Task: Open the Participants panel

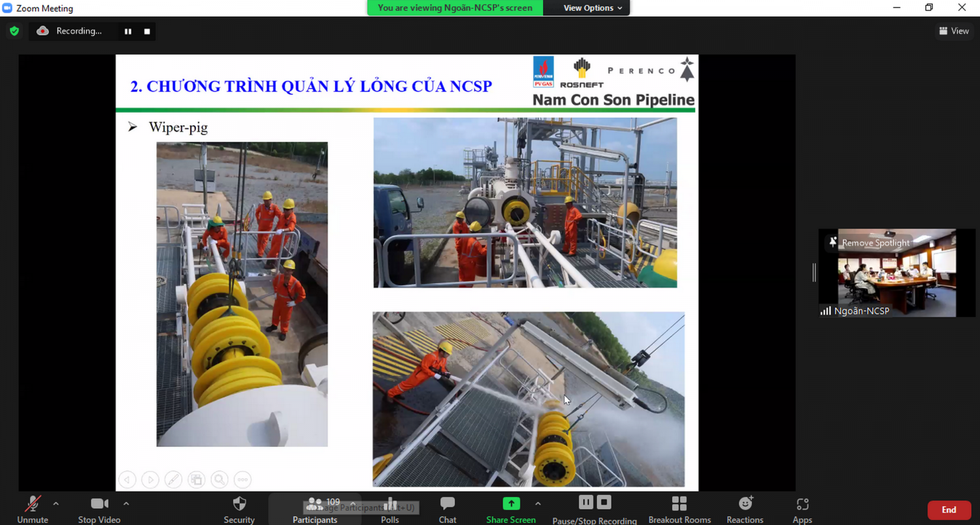Action: click(315, 509)
